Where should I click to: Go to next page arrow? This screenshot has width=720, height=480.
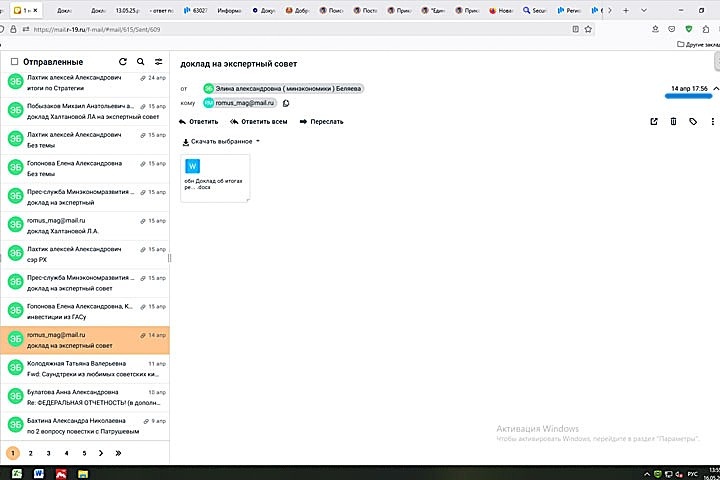coord(101,453)
